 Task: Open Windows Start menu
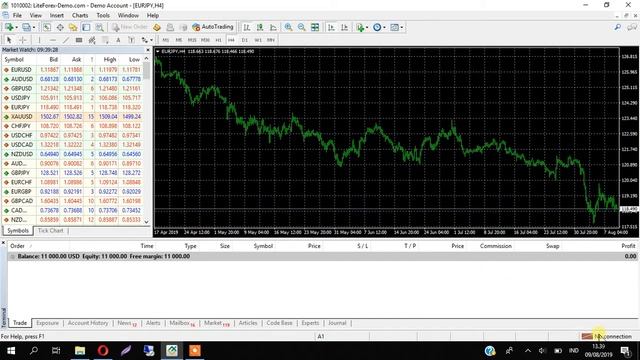11,351
